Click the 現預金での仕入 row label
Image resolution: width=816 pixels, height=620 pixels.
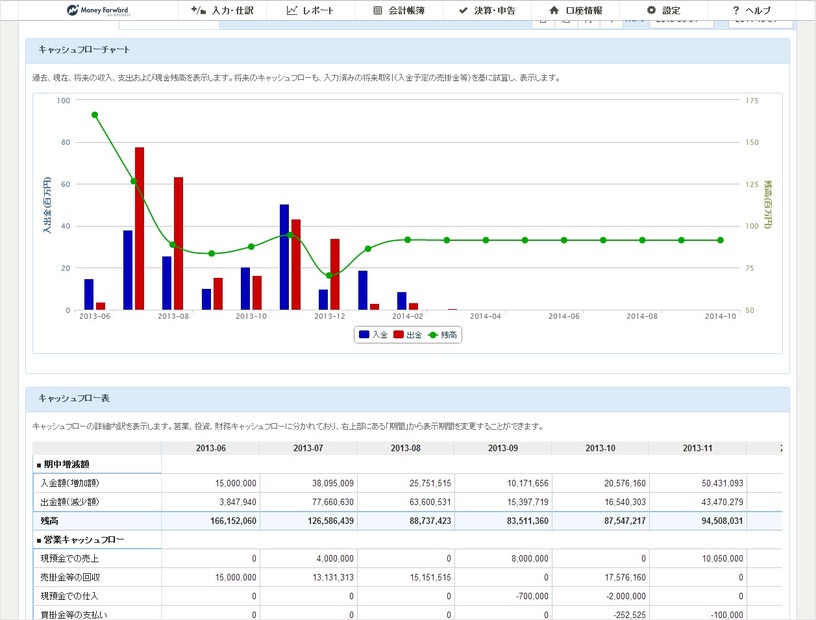(69, 596)
